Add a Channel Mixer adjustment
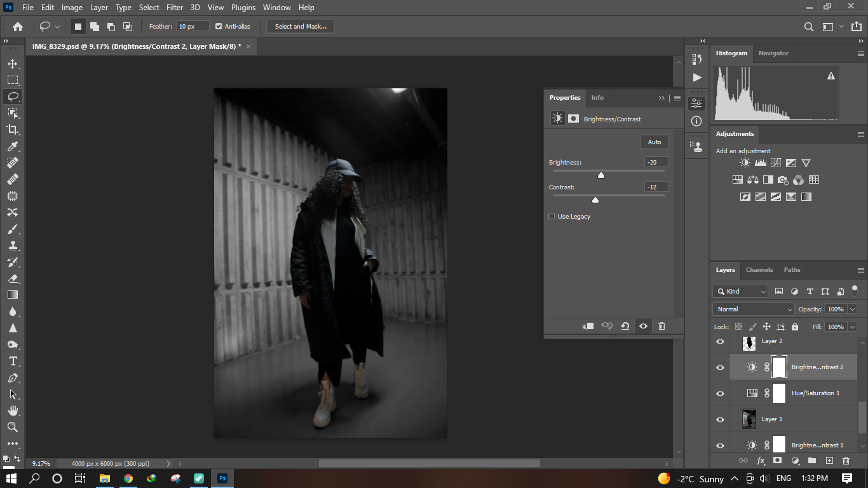The width and height of the screenshot is (868, 488). [799, 180]
